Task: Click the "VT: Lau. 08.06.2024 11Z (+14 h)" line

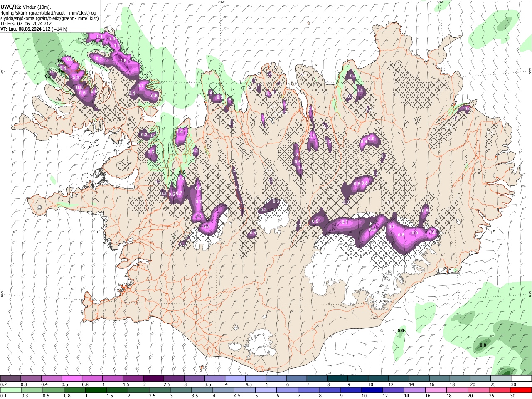Action: click(x=34, y=29)
